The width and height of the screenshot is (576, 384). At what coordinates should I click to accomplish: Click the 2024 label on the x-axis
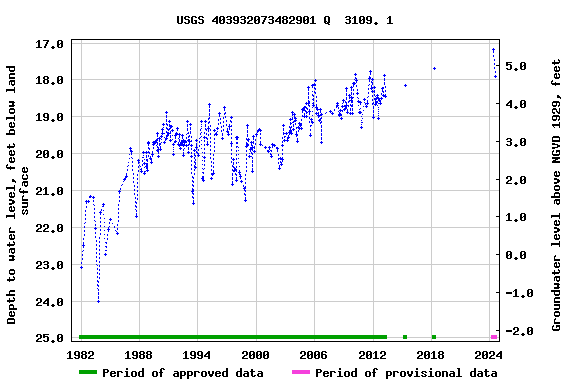(x=489, y=355)
